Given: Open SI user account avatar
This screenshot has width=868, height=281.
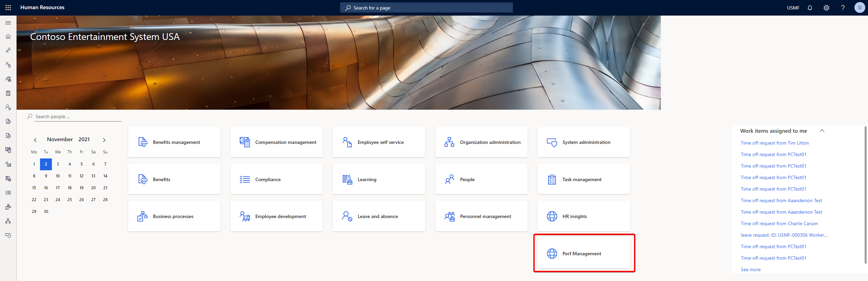Looking at the screenshot, I should [x=860, y=7].
